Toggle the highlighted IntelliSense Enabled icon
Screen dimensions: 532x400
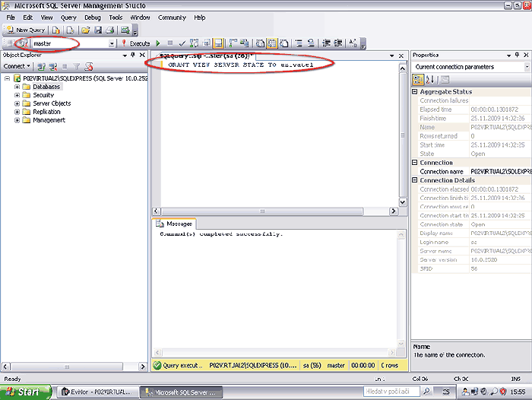(218, 43)
